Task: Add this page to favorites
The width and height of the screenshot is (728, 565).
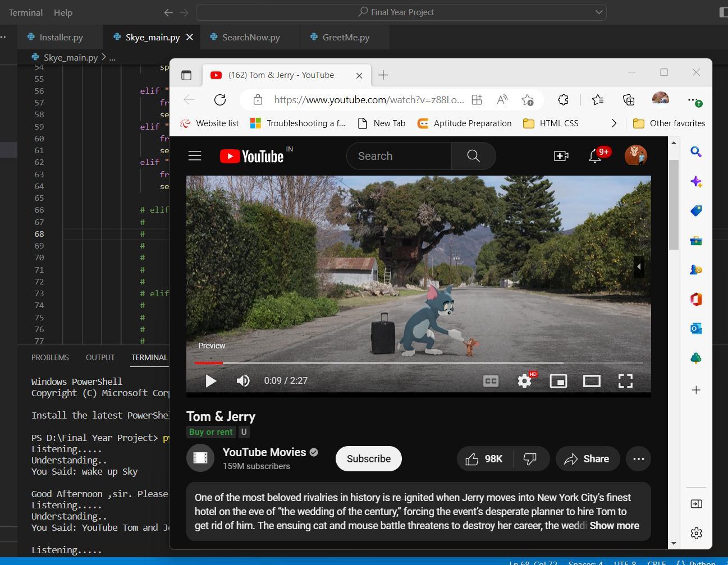Action: pos(527,100)
